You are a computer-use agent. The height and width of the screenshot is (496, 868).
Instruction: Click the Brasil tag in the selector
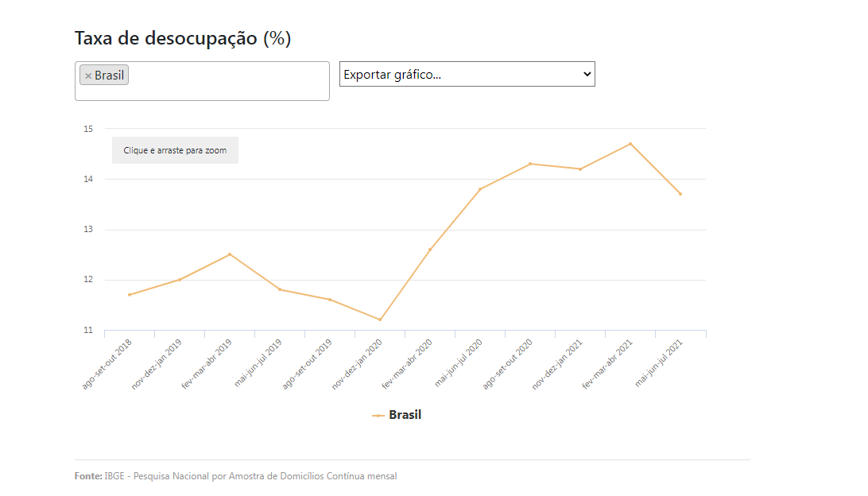click(x=110, y=76)
